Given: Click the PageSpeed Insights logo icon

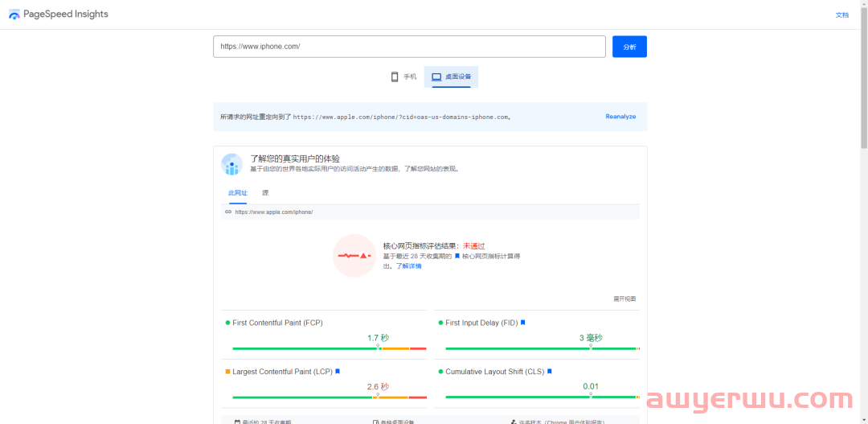Looking at the screenshot, I should (x=14, y=14).
